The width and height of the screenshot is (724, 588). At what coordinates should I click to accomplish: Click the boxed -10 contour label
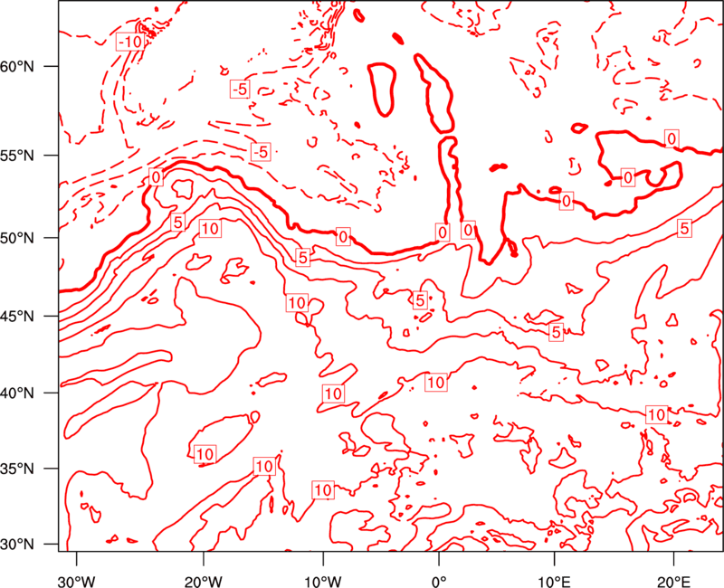coord(129,42)
